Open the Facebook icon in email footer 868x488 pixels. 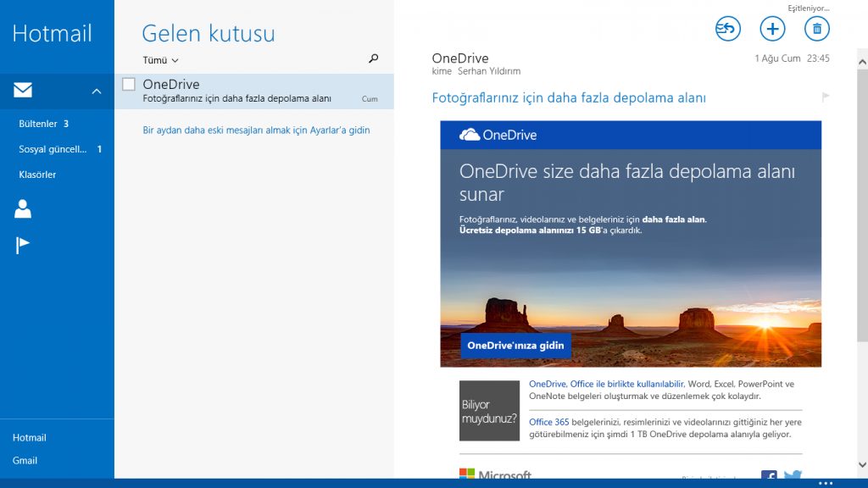[x=769, y=474]
